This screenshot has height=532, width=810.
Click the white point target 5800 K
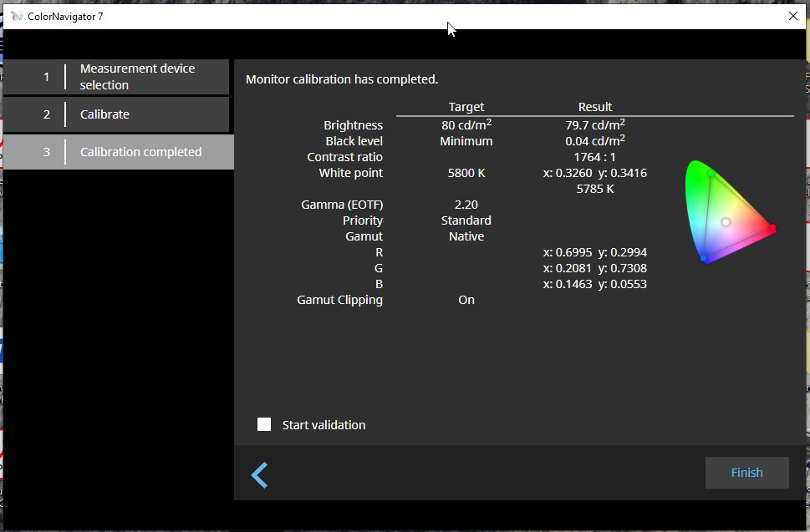pyautogui.click(x=466, y=173)
